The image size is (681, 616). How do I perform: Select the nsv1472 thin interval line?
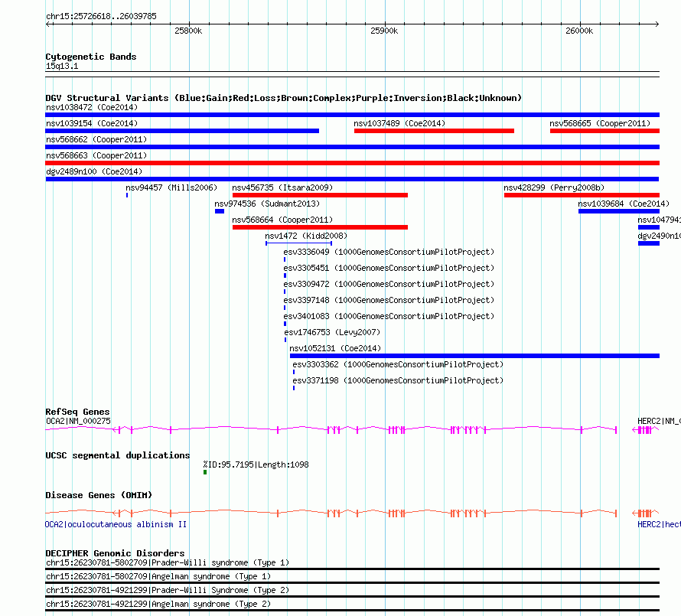coord(299,243)
